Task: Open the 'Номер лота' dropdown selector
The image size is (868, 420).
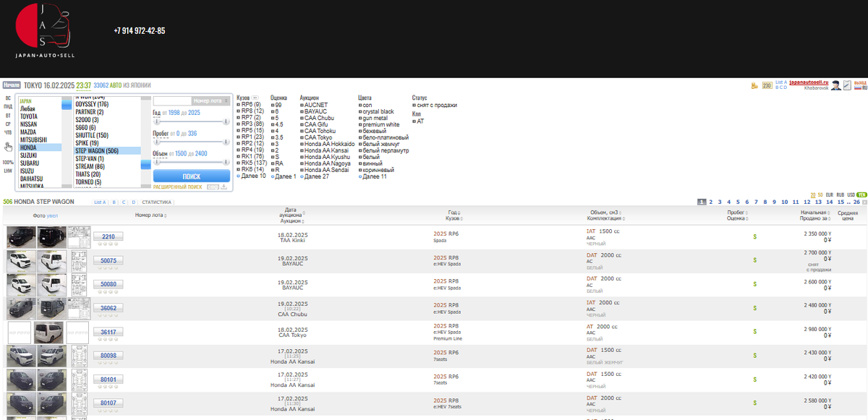Action: (210, 100)
